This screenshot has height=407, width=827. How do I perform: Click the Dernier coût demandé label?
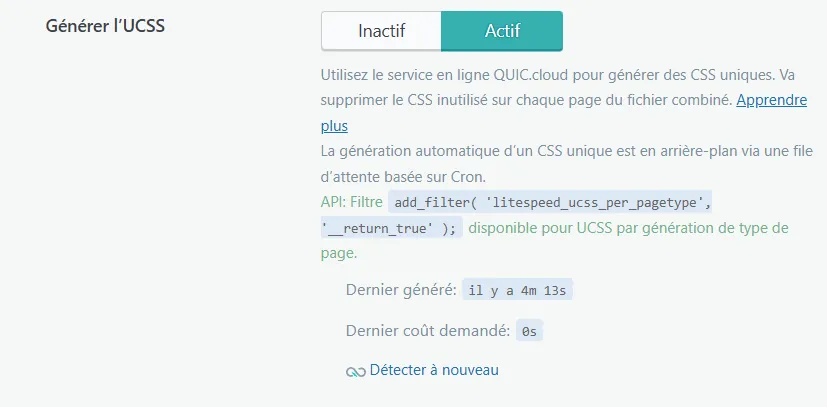tap(427, 331)
